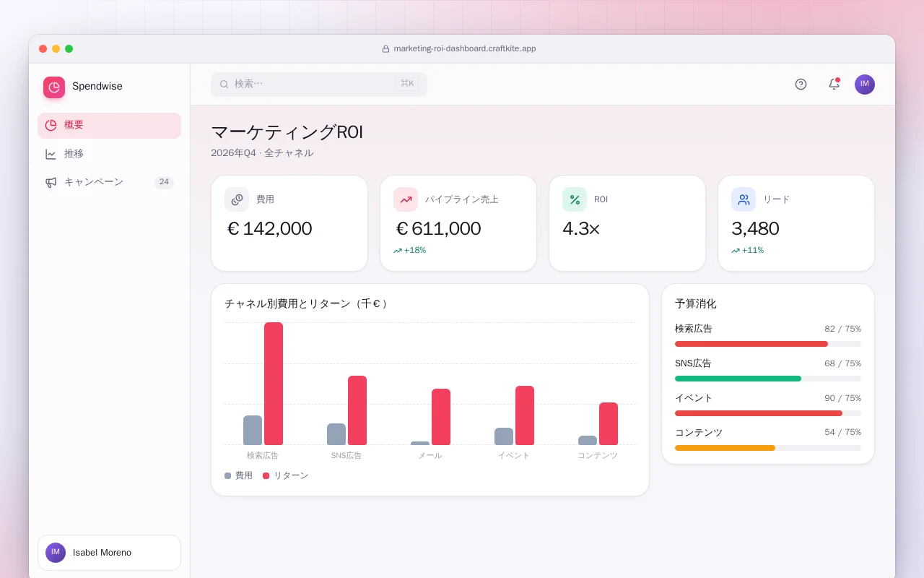Image resolution: width=924 pixels, height=578 pixels.
Task: Click the browser address bar URL
Action: (x=465, y=49)
